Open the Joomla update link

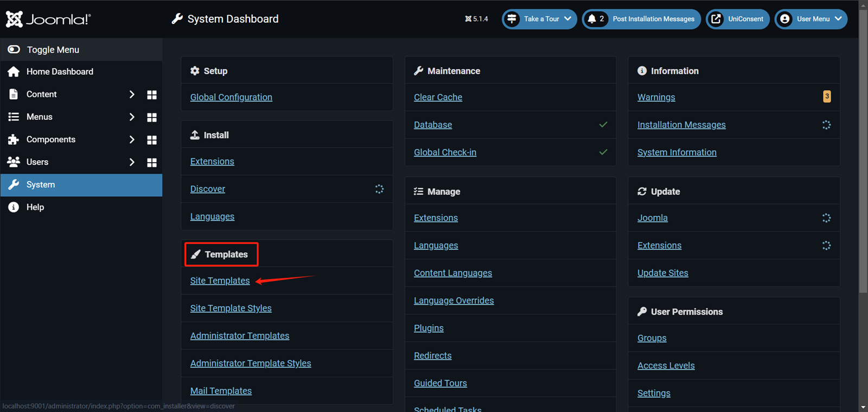coord(652,218)
